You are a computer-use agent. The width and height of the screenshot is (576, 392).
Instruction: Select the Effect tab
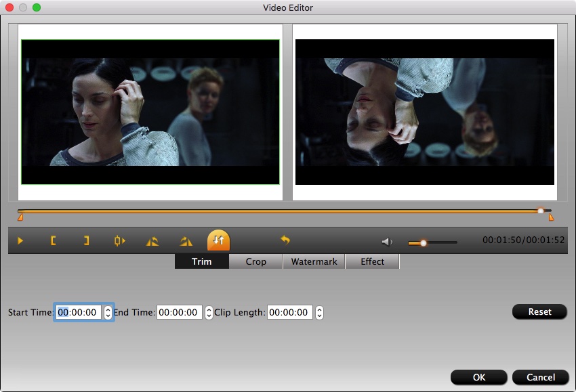tap(372, 261)
